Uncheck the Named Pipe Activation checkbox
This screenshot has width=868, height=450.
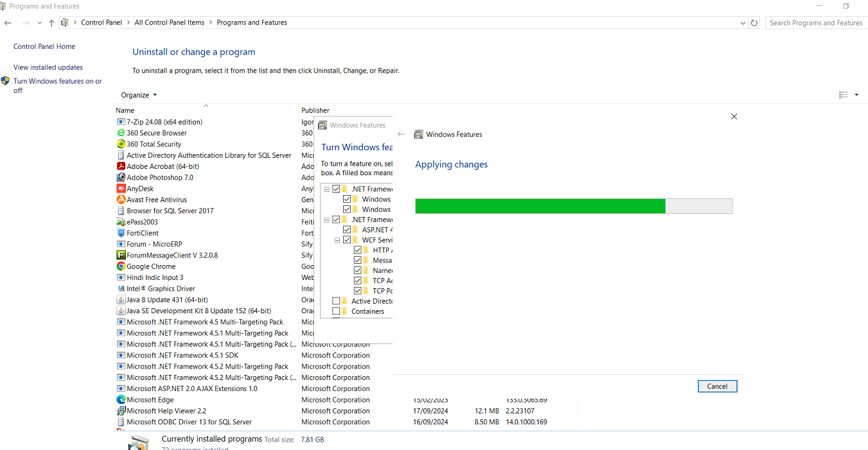click(358, 270)
